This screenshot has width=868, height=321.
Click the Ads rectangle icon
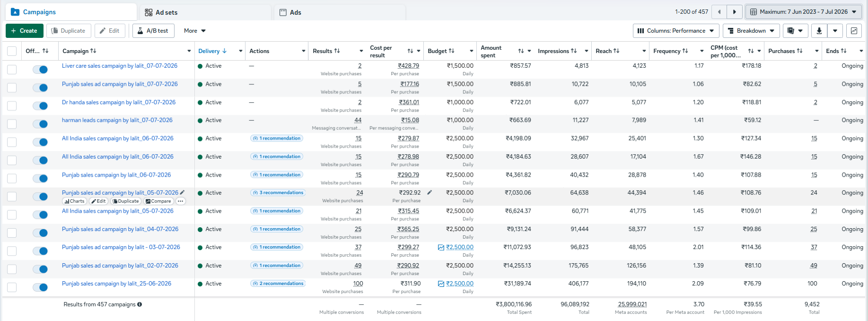click(x=283, y=12)
